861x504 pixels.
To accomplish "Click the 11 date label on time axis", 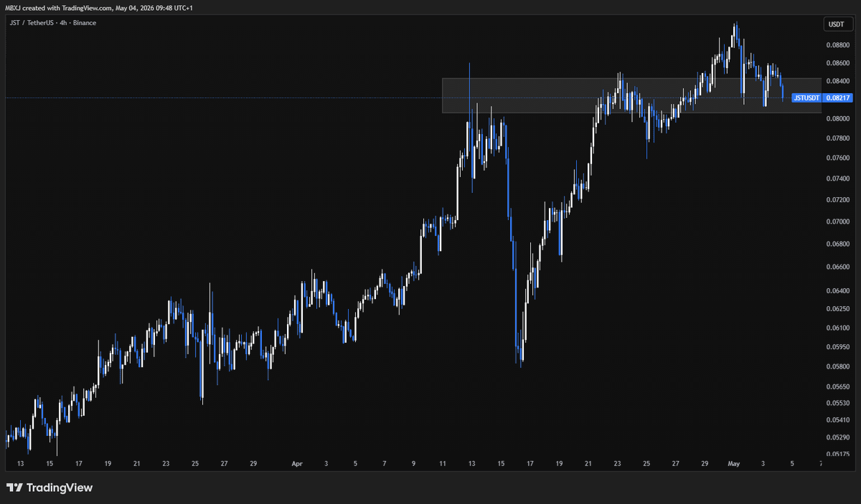I will tap(443, 464).
